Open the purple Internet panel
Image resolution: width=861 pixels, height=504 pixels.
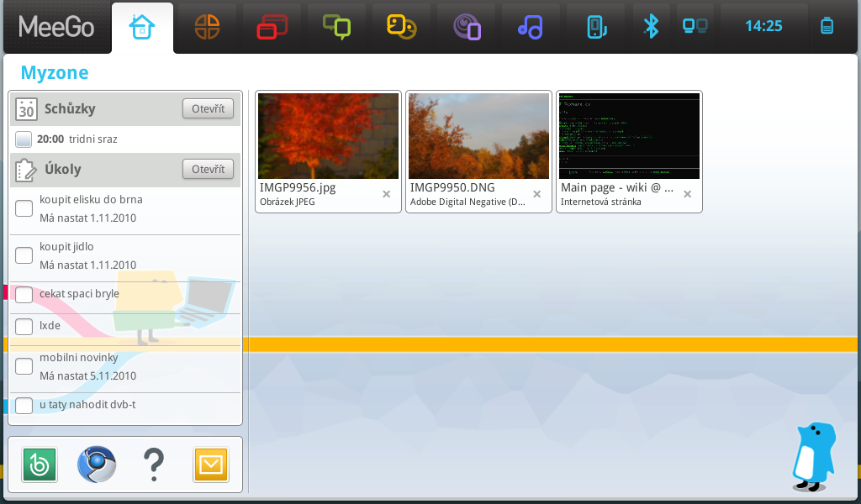[x=466, y=26]
